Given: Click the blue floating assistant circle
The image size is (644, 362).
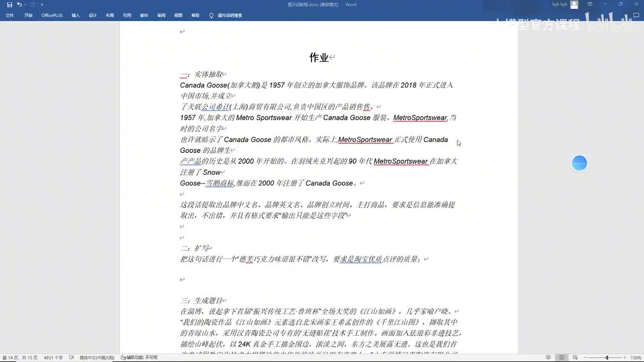Looking at the screenshot, I should tap(580, 163).
